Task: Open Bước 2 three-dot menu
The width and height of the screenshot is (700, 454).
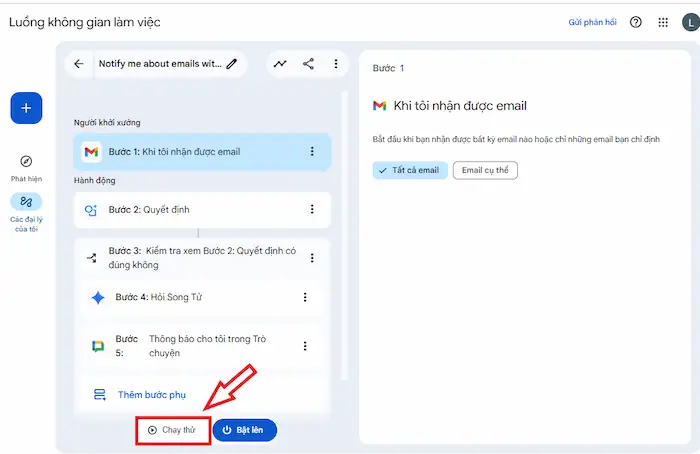Action: click(312, 209)
